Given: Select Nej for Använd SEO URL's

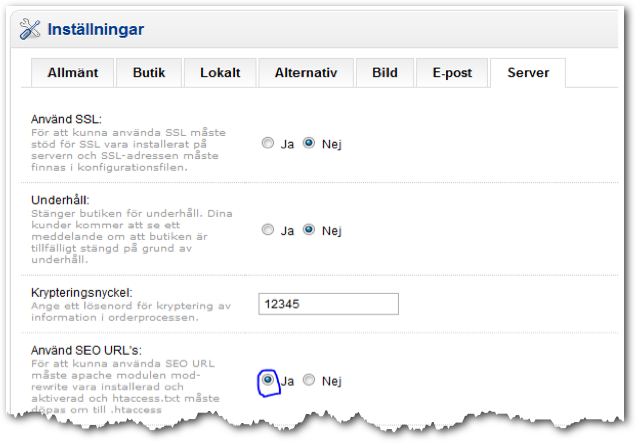Looking at the screenshot, I should [x=309, y=380].
